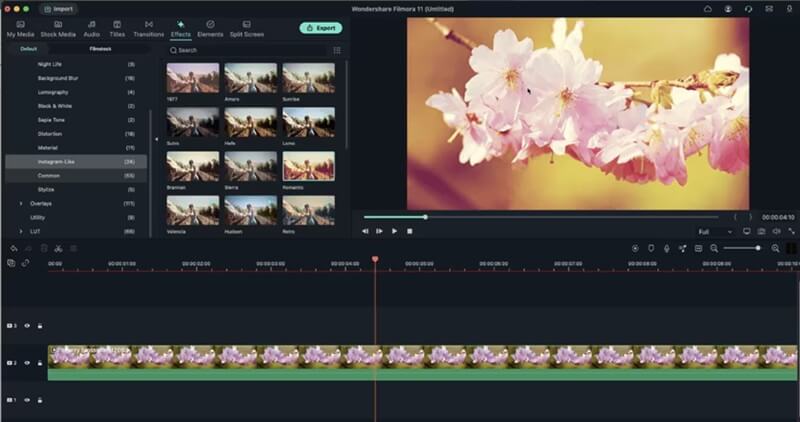Screen dimensions: 800x422
Task: Add a marker with the shield icon
Action: click(x=651, y=248)
